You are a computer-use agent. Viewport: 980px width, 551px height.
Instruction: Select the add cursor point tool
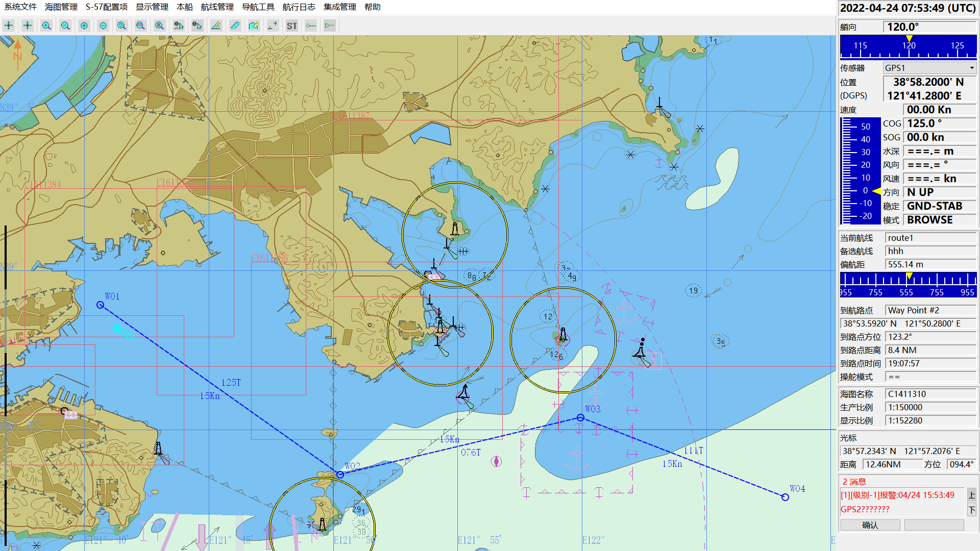tap(272, 25)
